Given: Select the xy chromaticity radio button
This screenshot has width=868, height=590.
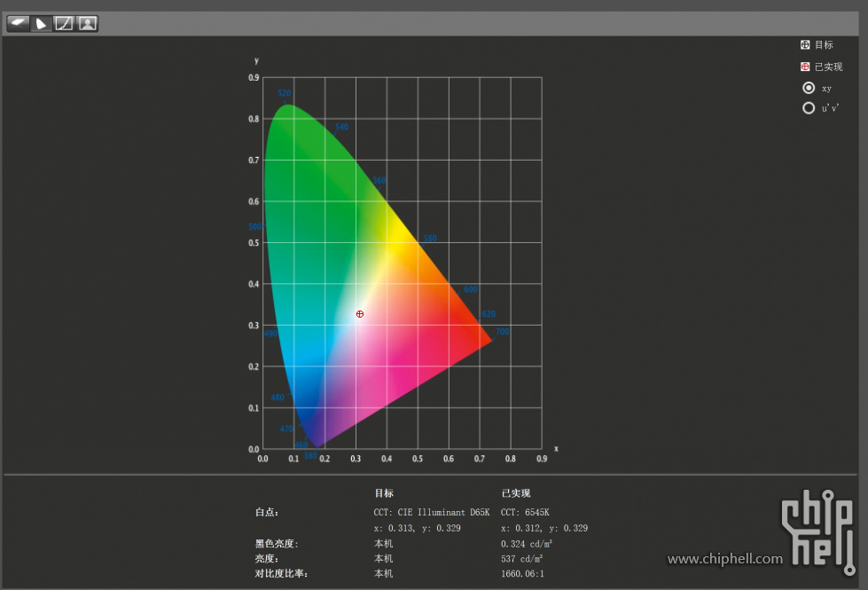Looking at the screenshot, I should (x=809, y=88).
